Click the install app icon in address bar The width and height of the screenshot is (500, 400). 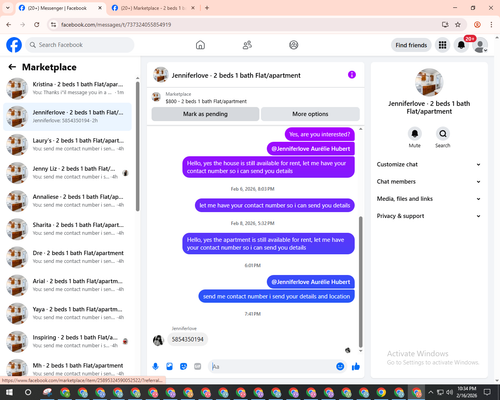tap(445, 25)
